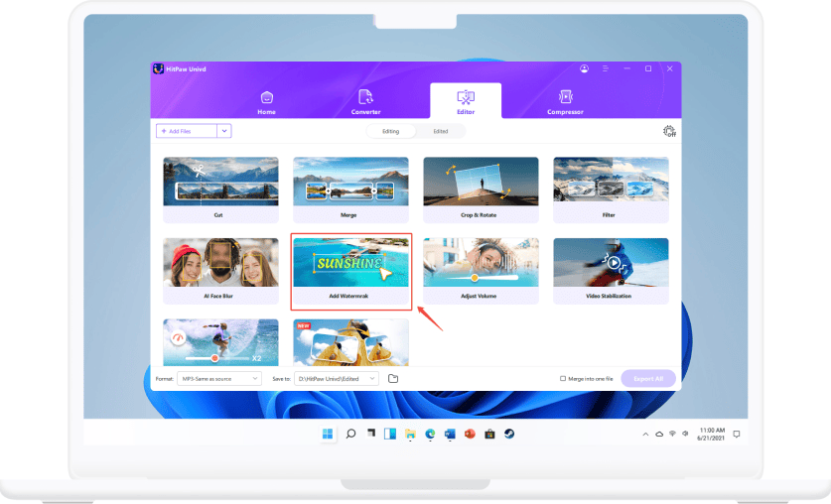Click the Export All button
Image resolution: width=831 pixels, height=504 pixels.
[648, 379]
